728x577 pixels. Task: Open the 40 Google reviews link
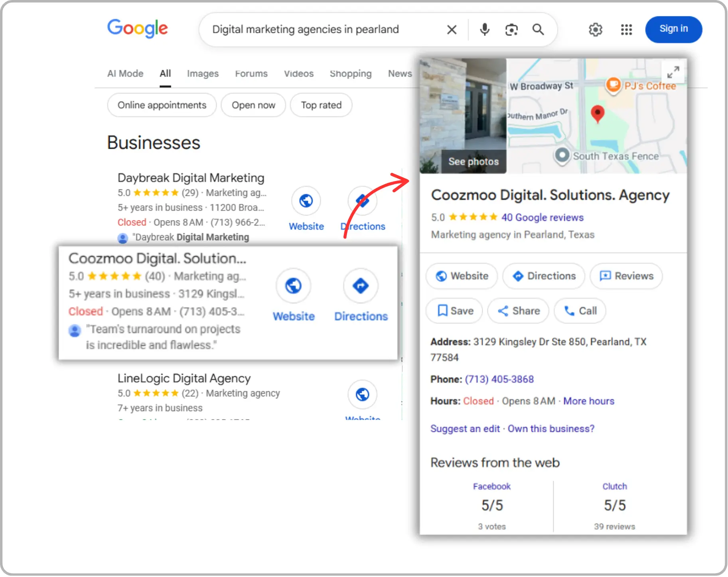click(x=542, y=218)
